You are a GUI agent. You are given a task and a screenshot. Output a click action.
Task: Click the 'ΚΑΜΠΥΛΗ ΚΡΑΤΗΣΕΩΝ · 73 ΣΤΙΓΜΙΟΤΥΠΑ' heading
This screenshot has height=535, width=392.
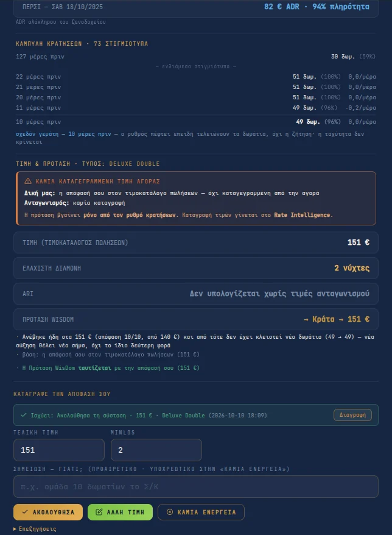(82, 44)
